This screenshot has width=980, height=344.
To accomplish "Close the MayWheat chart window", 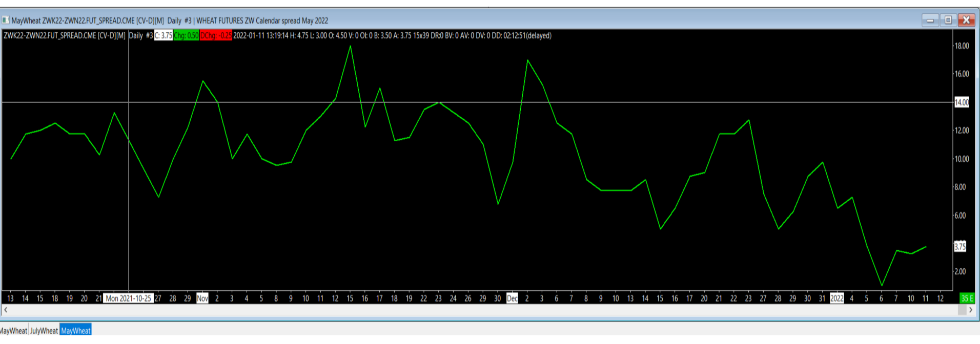I will [967, 20].
